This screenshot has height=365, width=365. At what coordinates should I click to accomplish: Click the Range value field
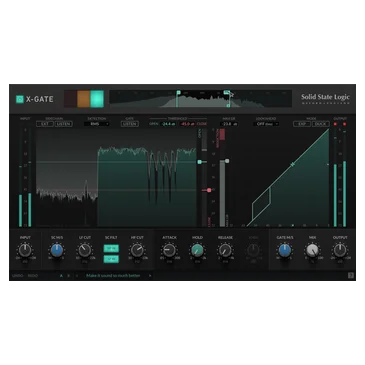(229, 124)
